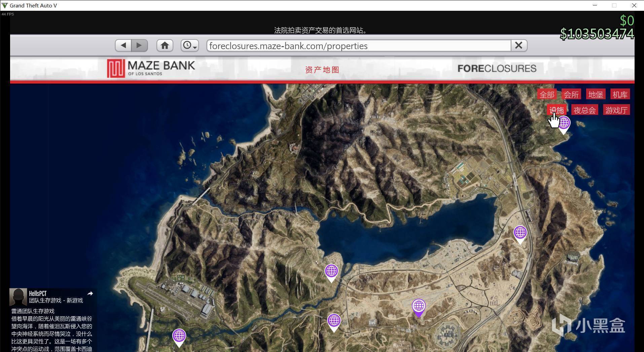Viewport: 644px width, 352px height.
Task: Select the highlighted purple facility pin
Action: pyautogui.click(x=419, y=308)
